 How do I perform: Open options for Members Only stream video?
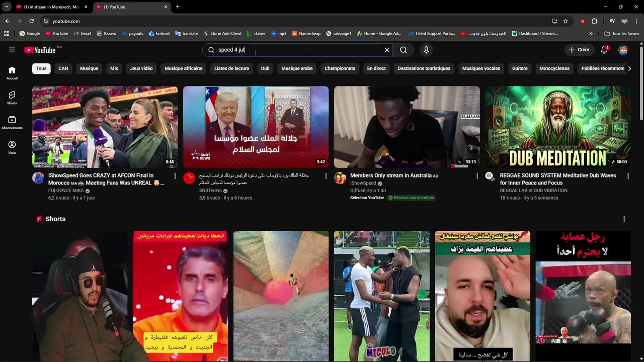point(477,176)
